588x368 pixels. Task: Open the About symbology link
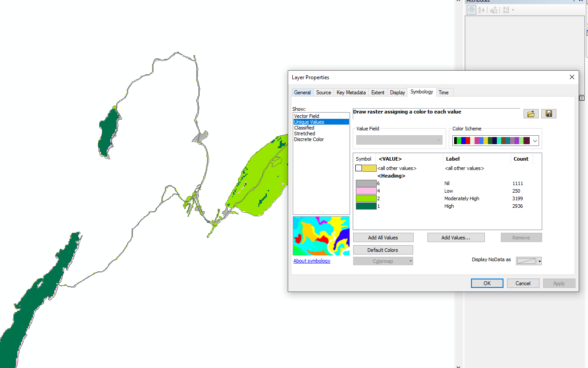(x=312, y=261)
